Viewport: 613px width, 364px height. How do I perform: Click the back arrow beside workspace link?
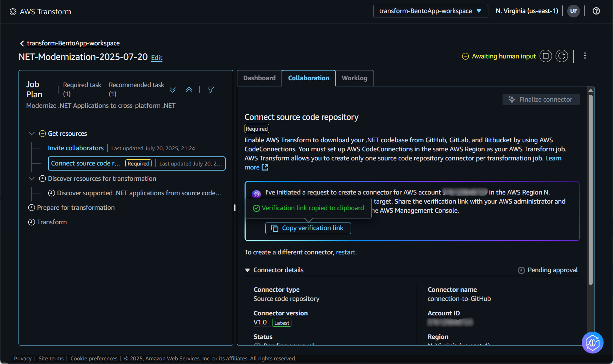pyautogui.click(x=22, y=44)
